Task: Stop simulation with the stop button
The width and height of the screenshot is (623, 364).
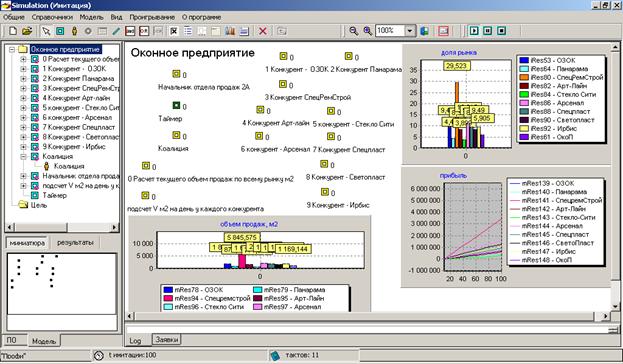Action: tap(501, 31)
